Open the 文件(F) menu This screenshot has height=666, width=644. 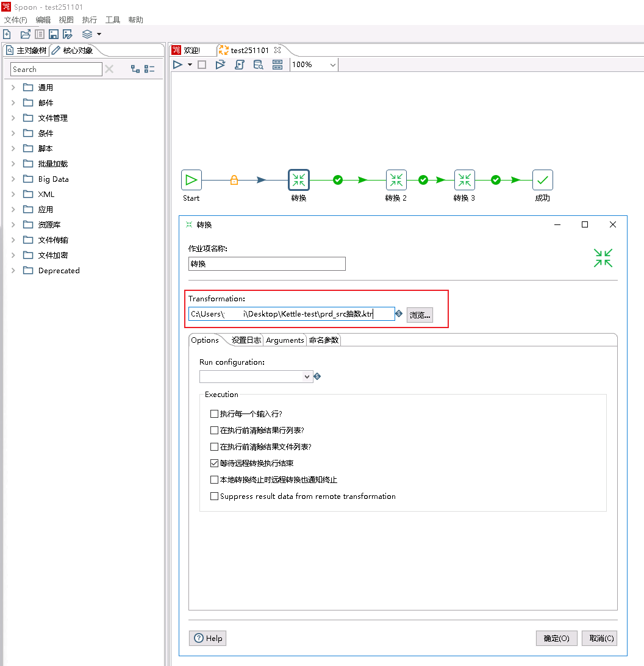16,20
